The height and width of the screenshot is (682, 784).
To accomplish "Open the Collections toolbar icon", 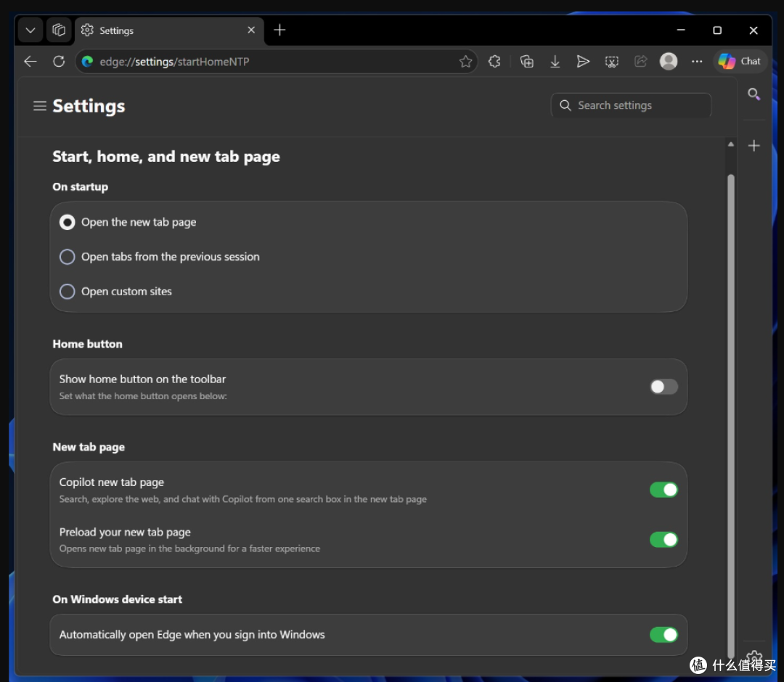I will 526,62.
